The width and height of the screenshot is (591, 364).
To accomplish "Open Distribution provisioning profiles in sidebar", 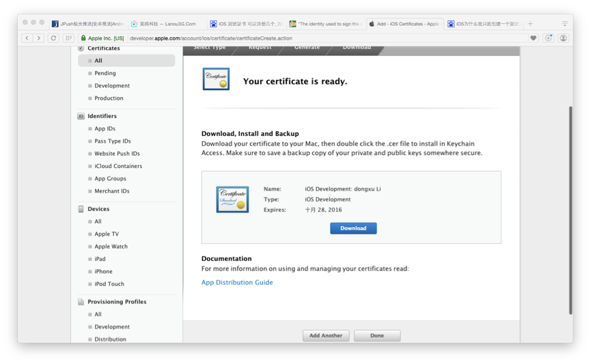I will 110,339.
